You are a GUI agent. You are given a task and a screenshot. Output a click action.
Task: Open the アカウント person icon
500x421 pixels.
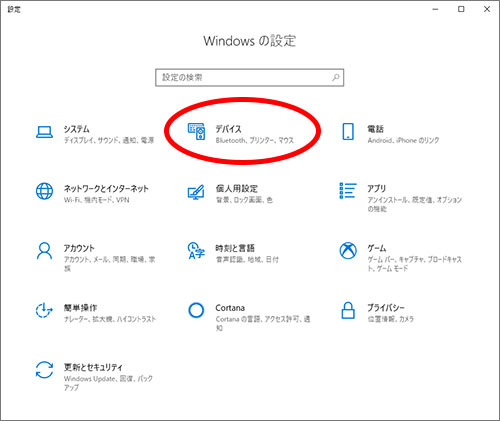coord(44,251)
